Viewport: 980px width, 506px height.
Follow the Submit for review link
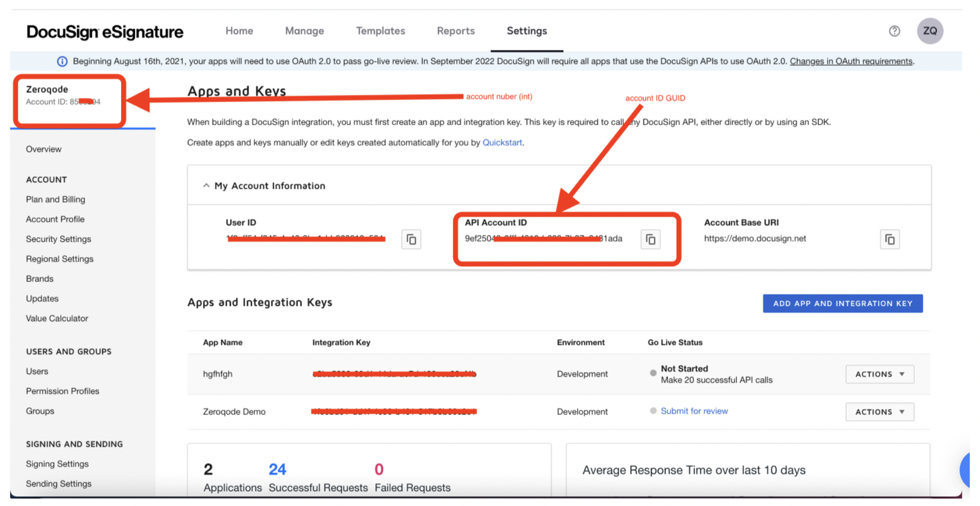click(x=694, y=411)
